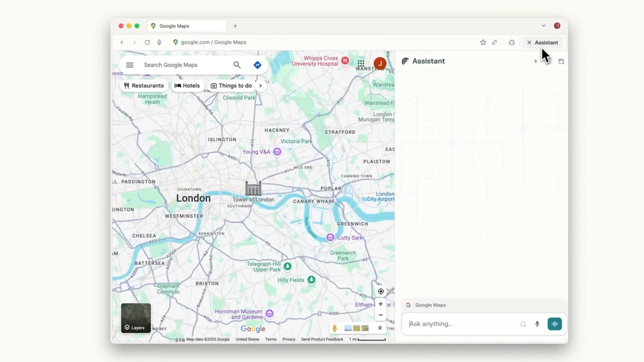Zoom out on the map

click(x=380, y=315)
